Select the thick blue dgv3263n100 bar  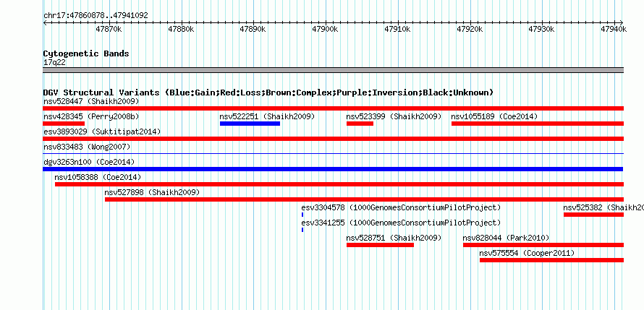[x=333, y=169]
